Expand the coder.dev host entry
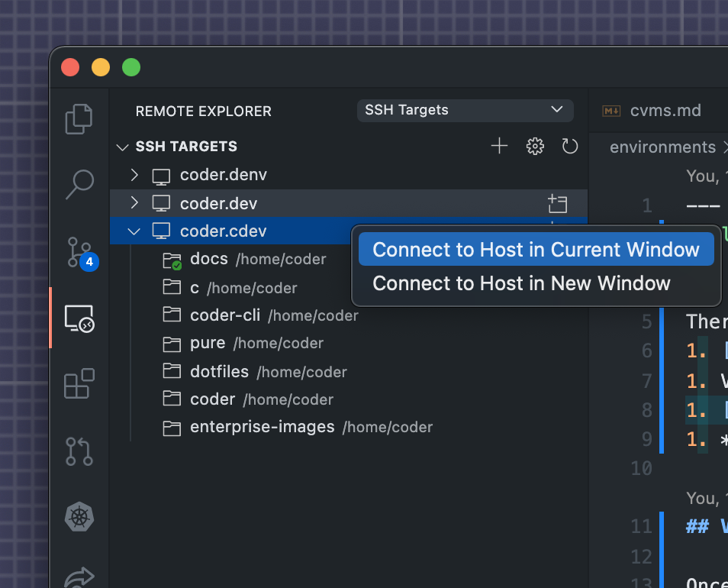The height and width of the screenshot is (588, 728). (134, 203)
